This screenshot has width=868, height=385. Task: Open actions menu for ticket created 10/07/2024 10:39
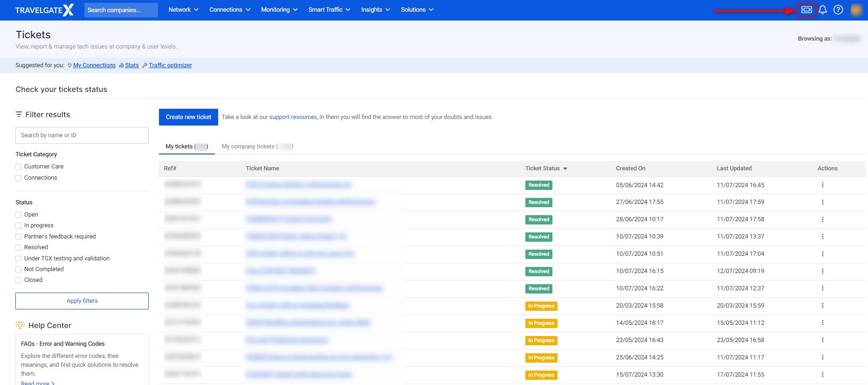pyautogui.click(x=823, y=237)
